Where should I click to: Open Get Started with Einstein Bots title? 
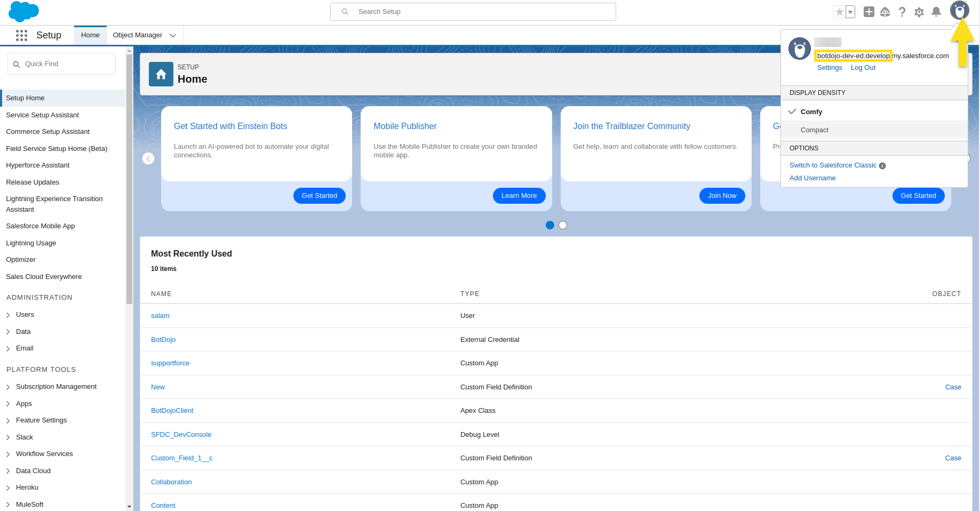tap(230, 126)
